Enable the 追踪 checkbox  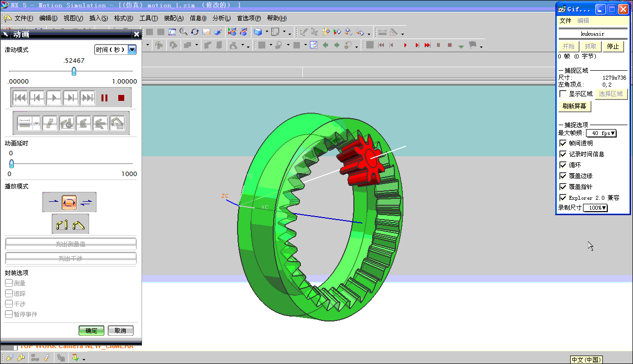pos(9,293)
